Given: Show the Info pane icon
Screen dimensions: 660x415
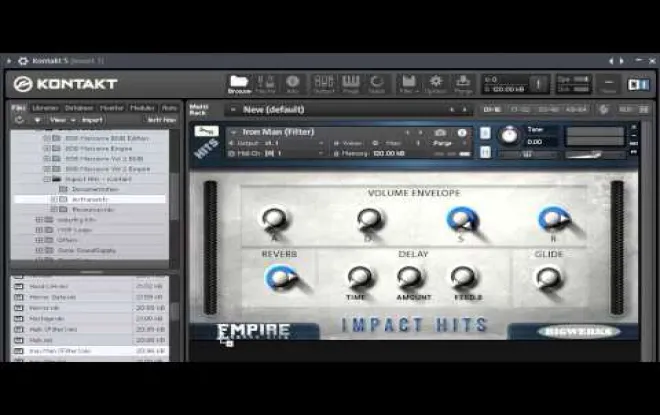Looking at the screenshot, I should pyautogui.click(x=293, y=84).
